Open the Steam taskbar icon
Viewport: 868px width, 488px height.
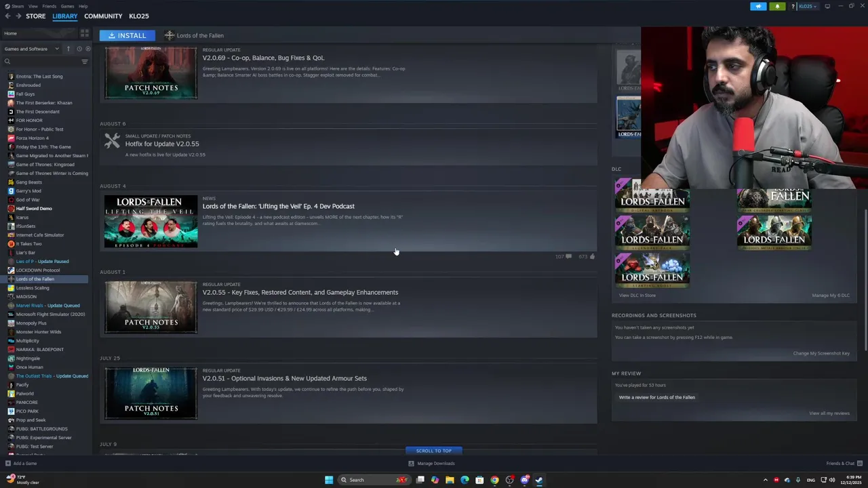(x=539, y=480)
